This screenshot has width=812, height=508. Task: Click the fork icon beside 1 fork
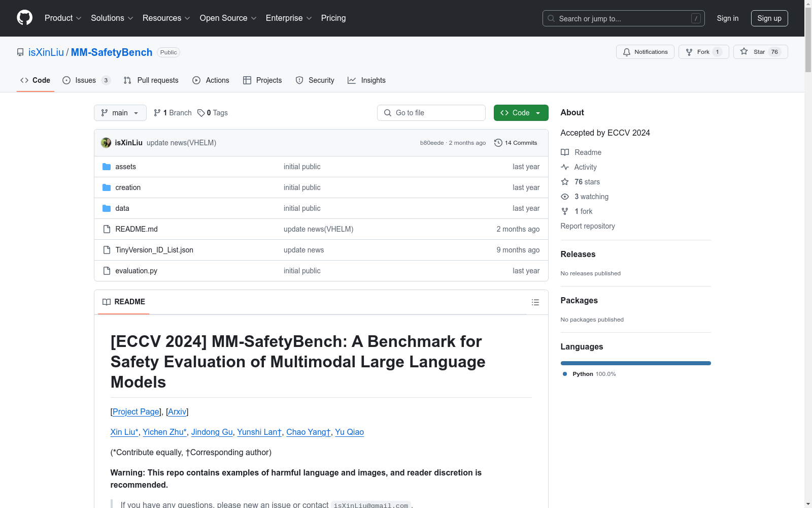[x=565, y=211]
